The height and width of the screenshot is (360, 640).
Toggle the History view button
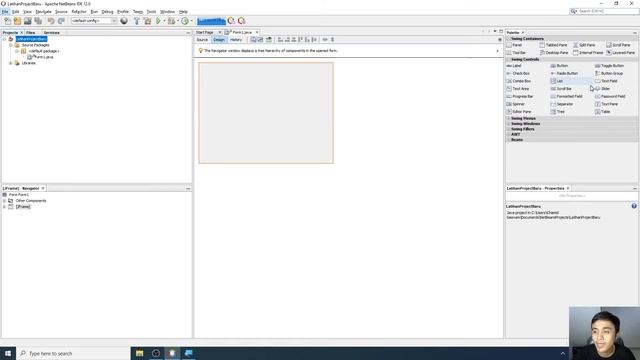[236, 40]
